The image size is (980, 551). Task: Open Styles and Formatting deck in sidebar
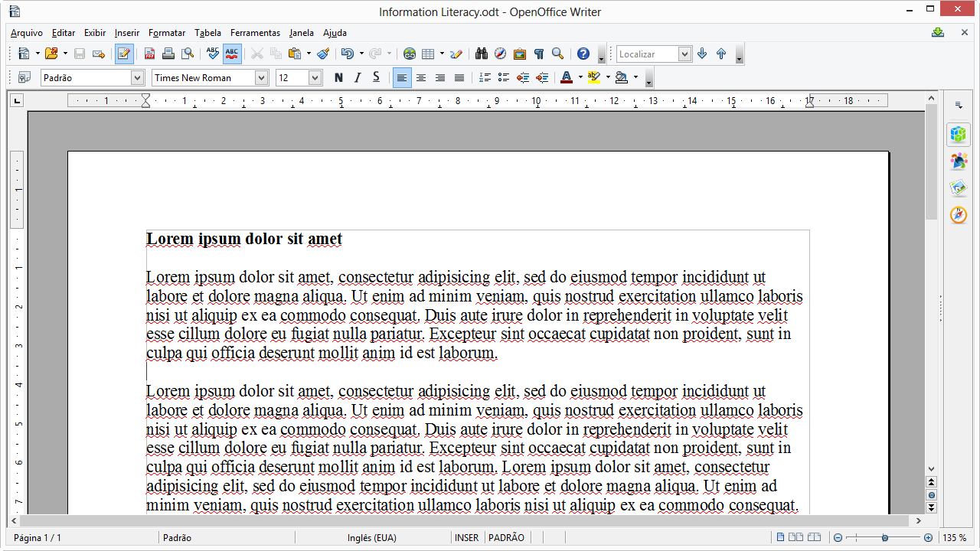point(959,161)
